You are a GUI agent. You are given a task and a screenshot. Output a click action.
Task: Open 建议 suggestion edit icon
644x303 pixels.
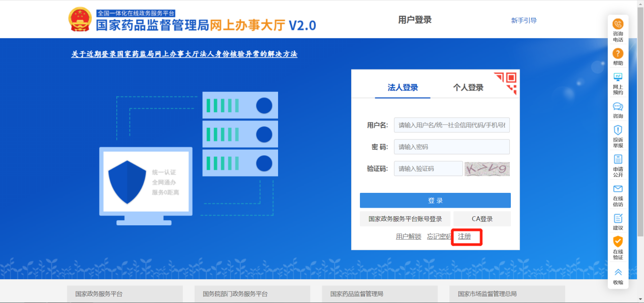point(618,218)
